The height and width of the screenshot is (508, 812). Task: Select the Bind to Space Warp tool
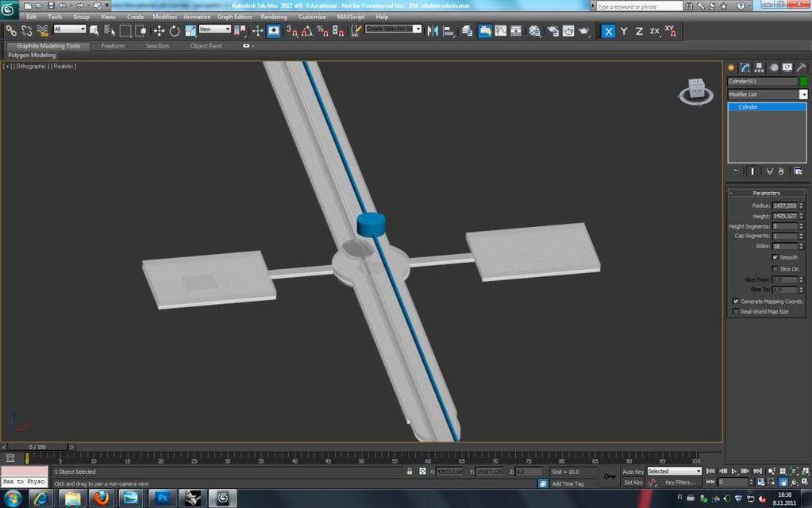42,31
